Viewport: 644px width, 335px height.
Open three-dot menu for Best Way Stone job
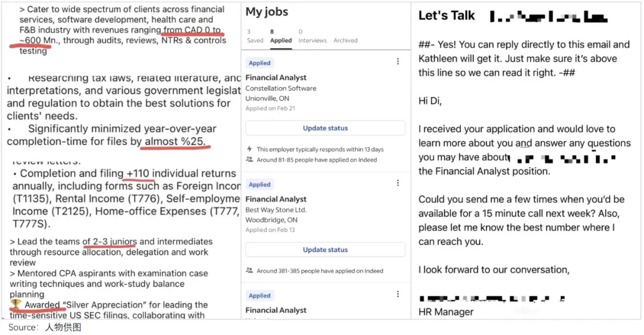(398, 183)
